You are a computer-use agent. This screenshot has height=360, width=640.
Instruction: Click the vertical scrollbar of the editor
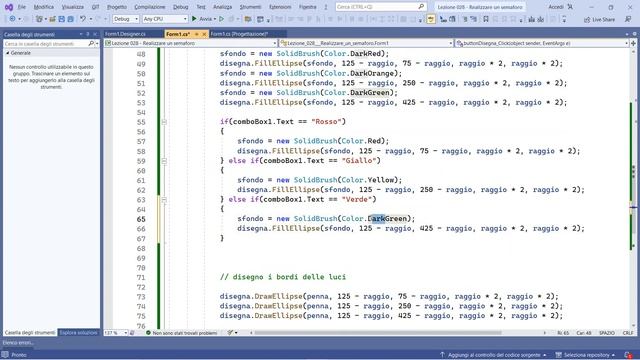tap(633, 188)
